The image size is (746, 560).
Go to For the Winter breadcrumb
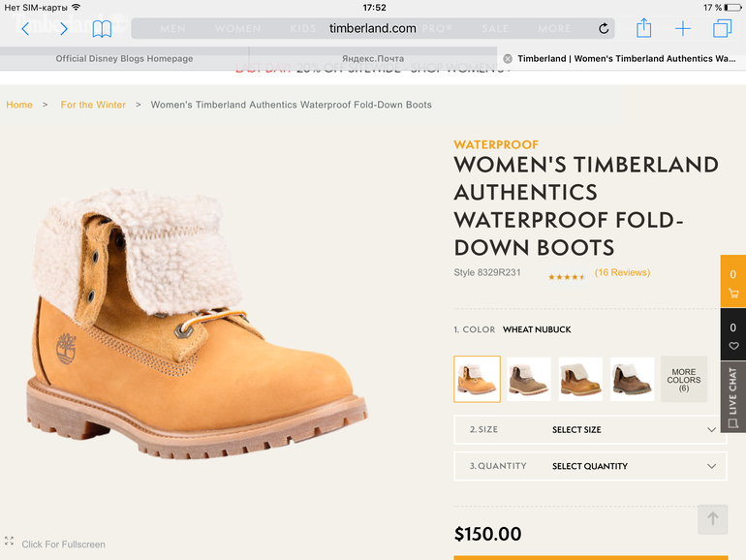click(93, 105)
